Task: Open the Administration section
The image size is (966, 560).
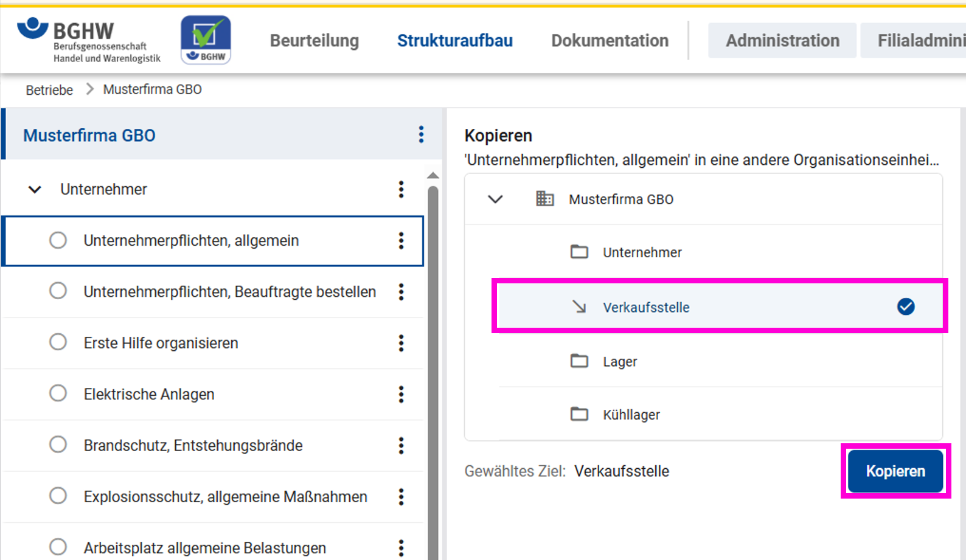Action: tap(782, 41)
